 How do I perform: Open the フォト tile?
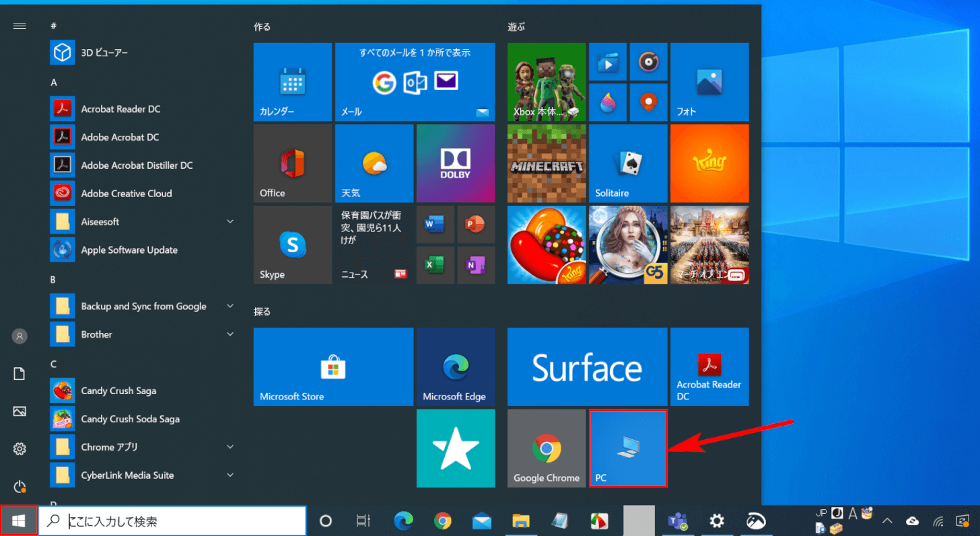coord(709,82)
